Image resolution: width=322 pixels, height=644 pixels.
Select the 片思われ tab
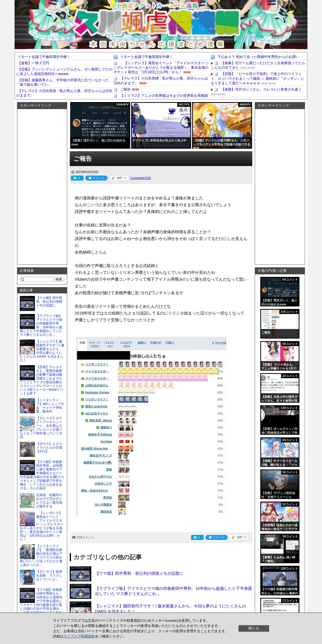[156, 343]
